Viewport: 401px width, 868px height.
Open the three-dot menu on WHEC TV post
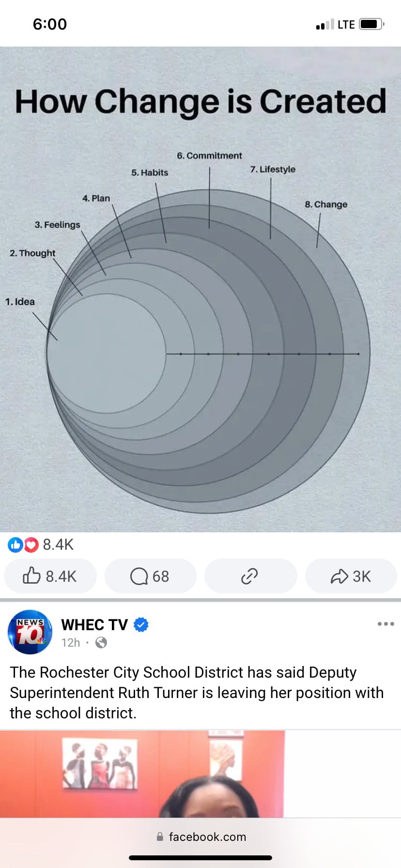tap(386, 624)
